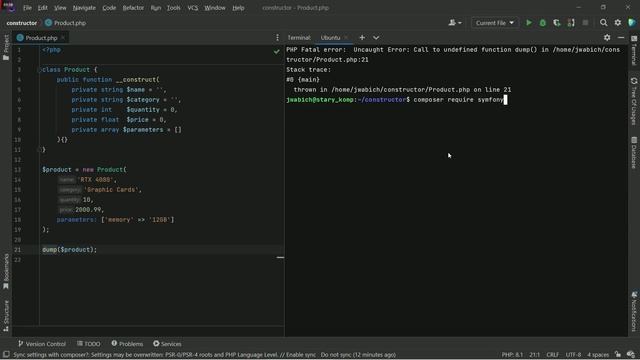The height and width of the screenshot is (360, 640).
Task: Open the terminal shell chooser chevron
Action: [376, 38]
